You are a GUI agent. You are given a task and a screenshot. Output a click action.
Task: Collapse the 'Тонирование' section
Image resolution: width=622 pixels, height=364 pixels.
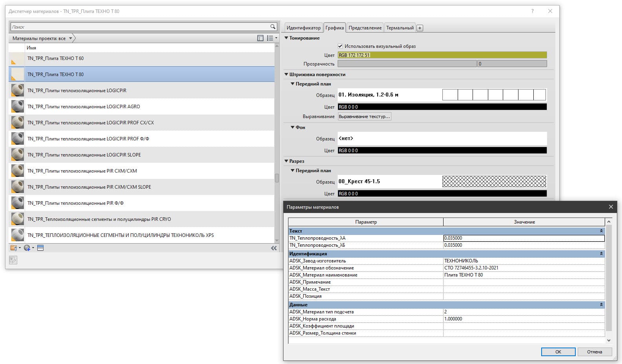tap(286, 38)
